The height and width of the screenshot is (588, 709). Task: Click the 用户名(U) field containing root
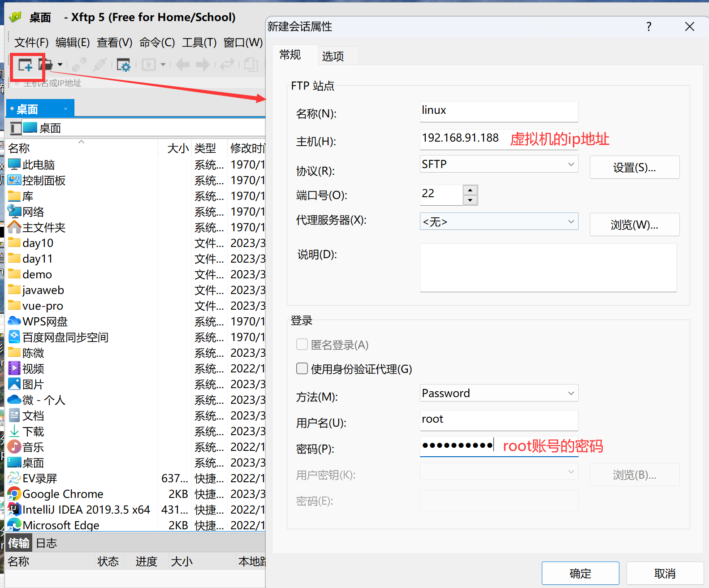pyautogui.click(x=499, y=420)
